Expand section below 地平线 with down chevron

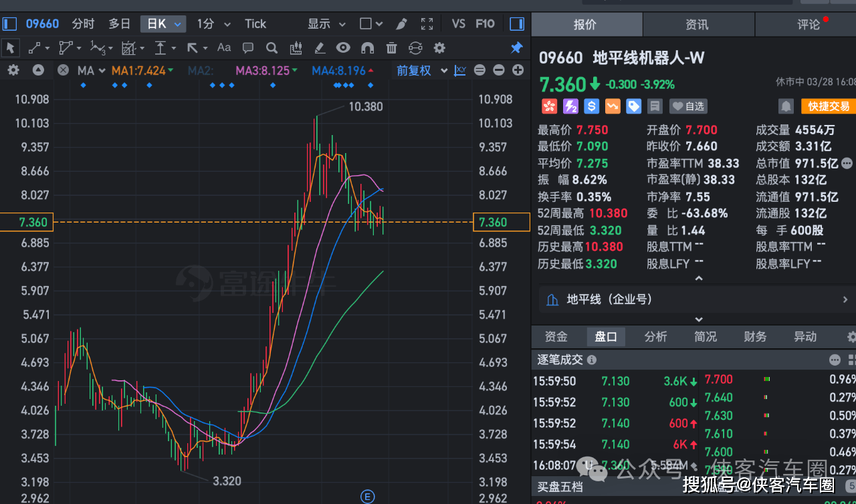click(x=699, y=320)
